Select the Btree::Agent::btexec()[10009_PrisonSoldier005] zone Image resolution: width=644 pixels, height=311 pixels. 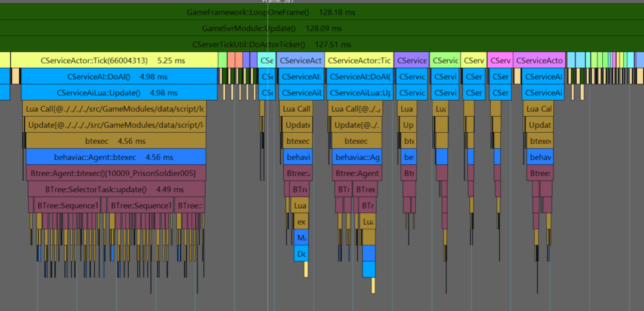[x=116, y=173]
